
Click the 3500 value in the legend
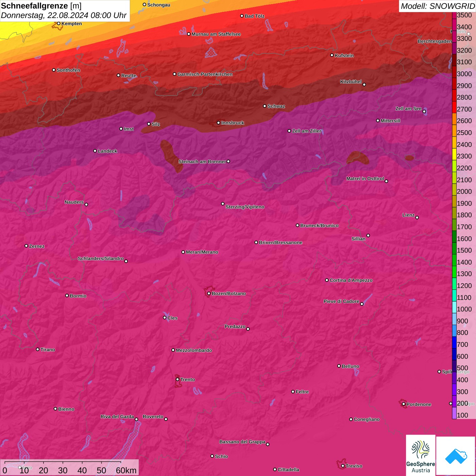[x=464, y=15]
